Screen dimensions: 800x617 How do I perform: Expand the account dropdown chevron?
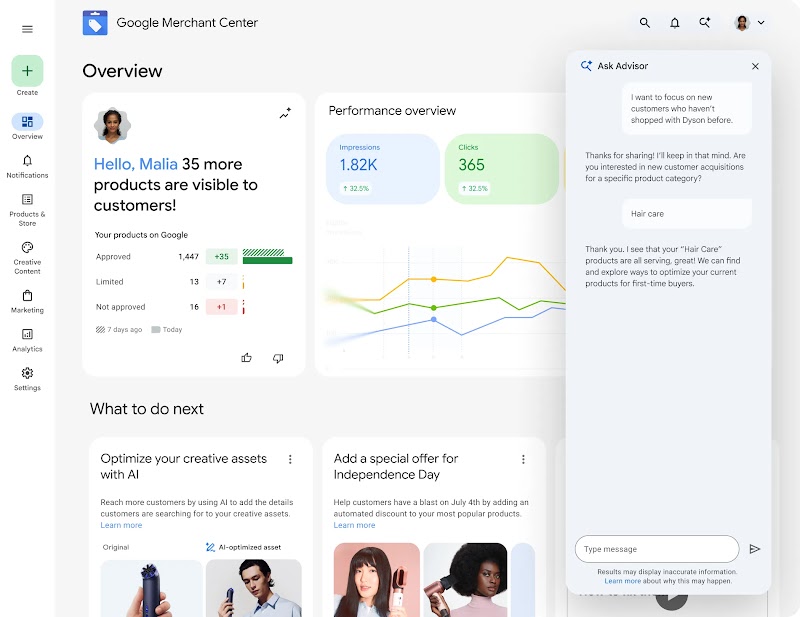pyautogui.click(x=761, y=22)
